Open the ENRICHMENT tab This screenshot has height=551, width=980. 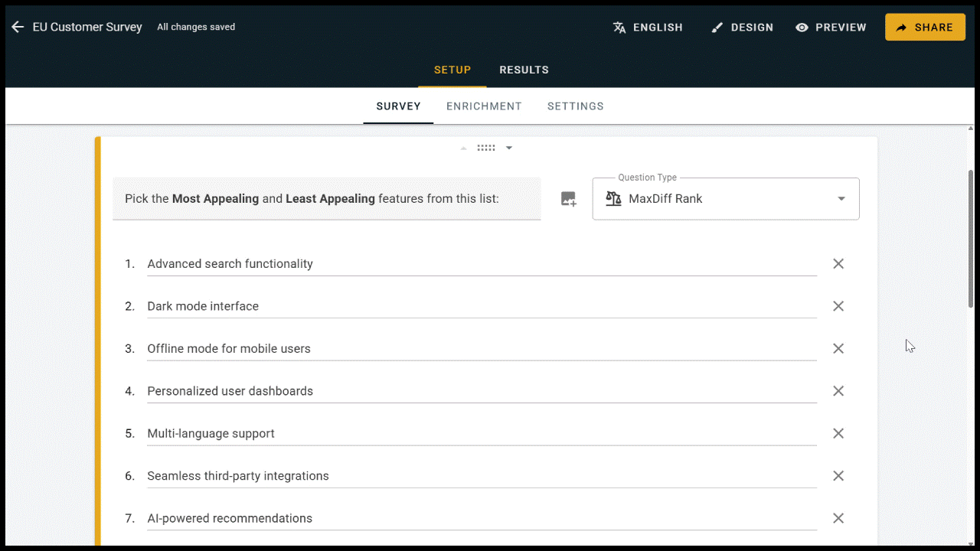tap(484, 106)
